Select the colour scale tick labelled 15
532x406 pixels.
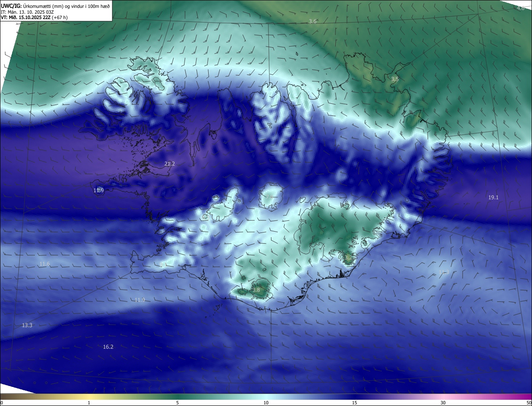[355, 403]
